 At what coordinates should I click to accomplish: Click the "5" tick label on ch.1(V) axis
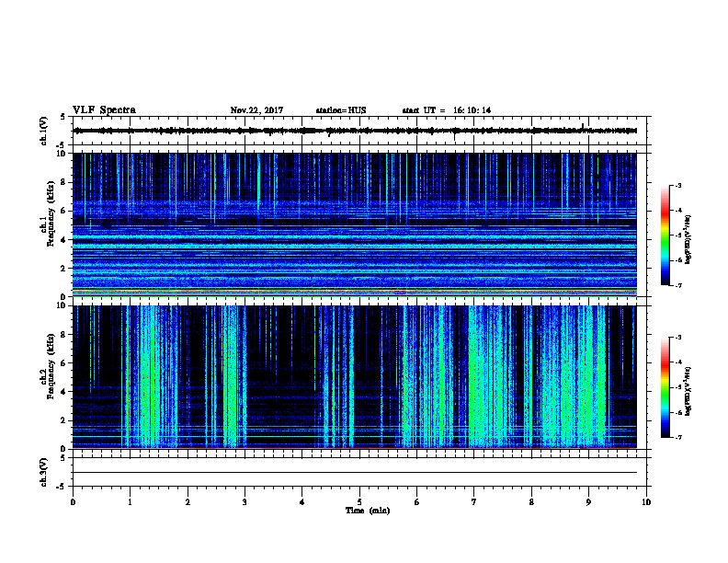point(63,117)
